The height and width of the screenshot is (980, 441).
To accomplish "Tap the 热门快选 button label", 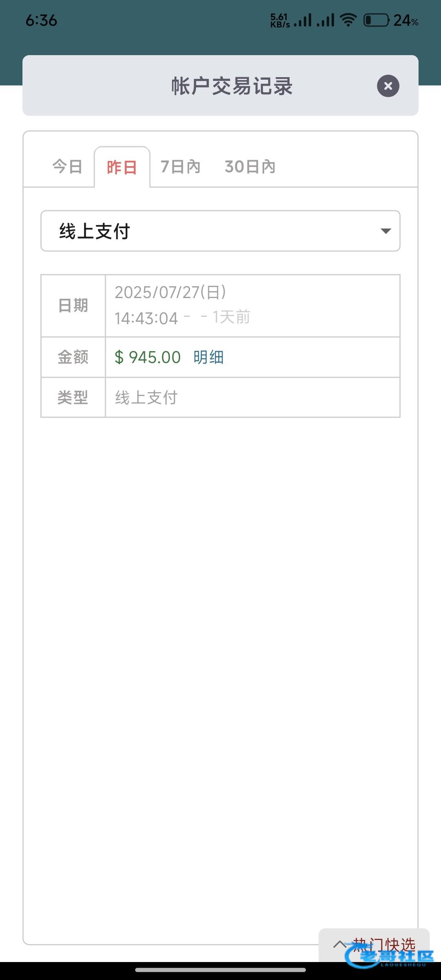I will click(x=384, y=944).
